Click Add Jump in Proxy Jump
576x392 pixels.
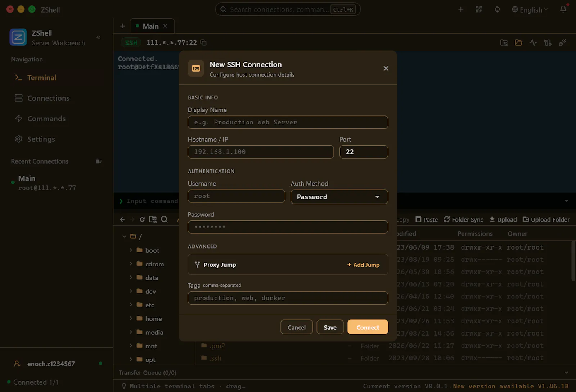click(x=363, y=265)
